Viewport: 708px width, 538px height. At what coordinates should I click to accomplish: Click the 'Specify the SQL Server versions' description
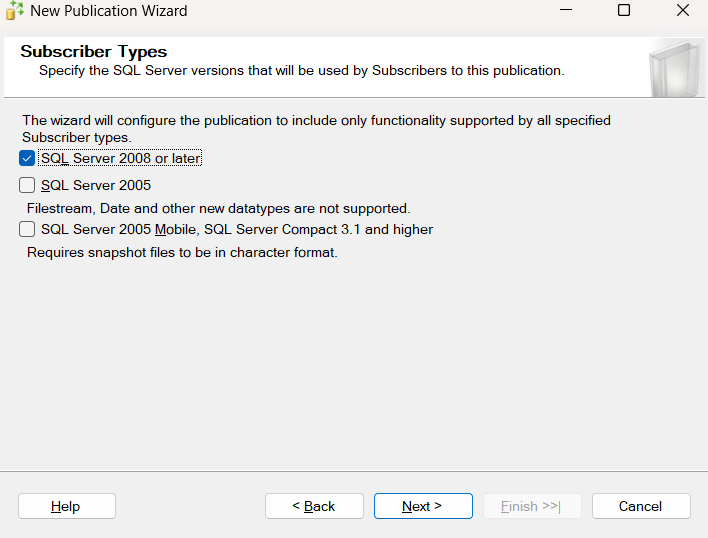click(301, 71)
